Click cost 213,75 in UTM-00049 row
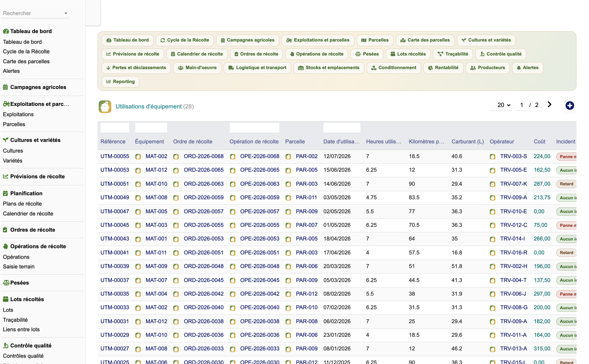Screen dimensions: 589x364 tap(542, 197)
